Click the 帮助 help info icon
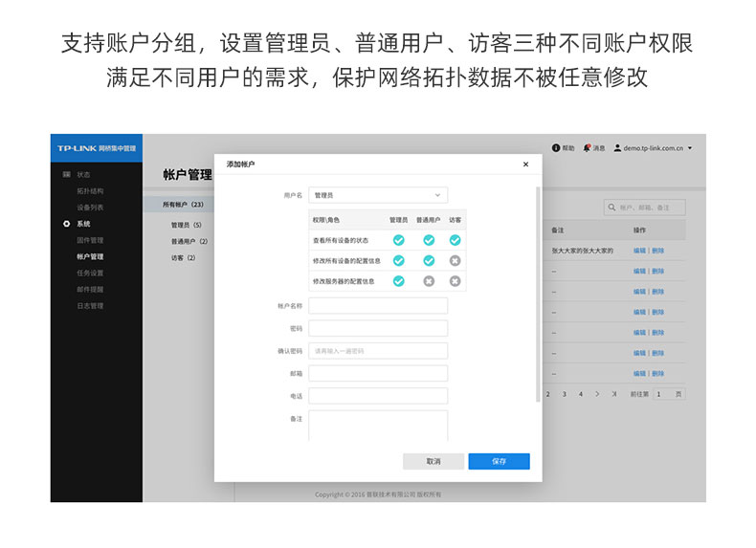This screenshot has width=756, height=548. (x=555, y=148)
